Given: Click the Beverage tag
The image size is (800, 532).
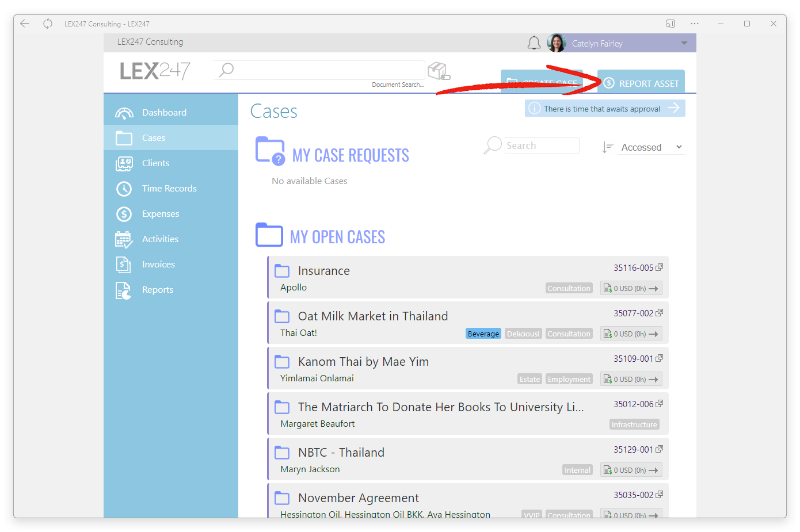Looking at the screenshot, I should pos(483,334).
